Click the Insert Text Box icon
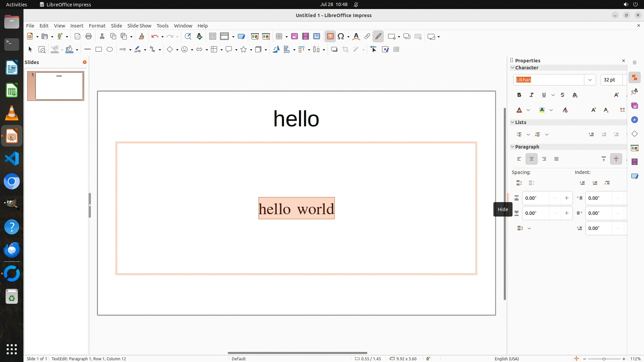Image resolution: width=644 pixels, height=362 pixels. pos(330,37)
